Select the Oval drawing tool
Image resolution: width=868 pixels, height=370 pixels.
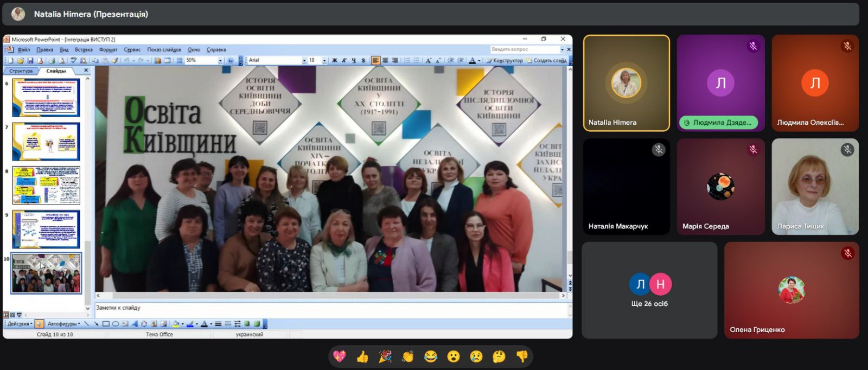point(116,324)
